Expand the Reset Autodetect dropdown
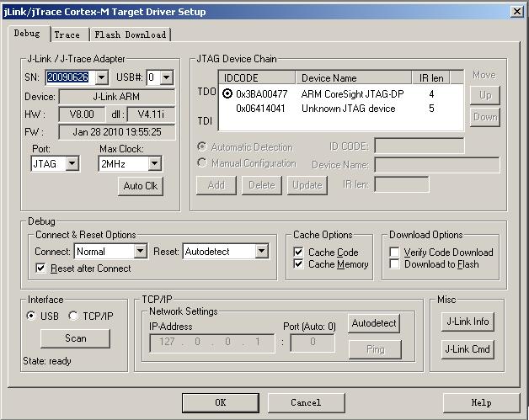 pyautogui.click(x=261, y=251)
